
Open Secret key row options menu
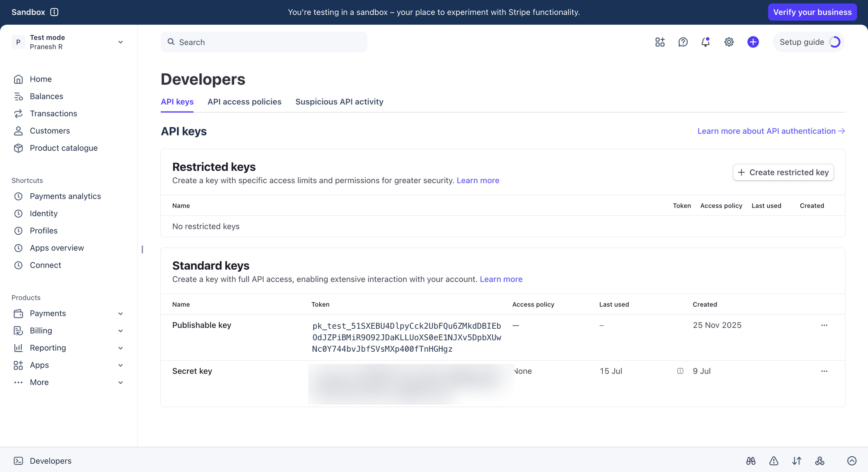(824, 371)
